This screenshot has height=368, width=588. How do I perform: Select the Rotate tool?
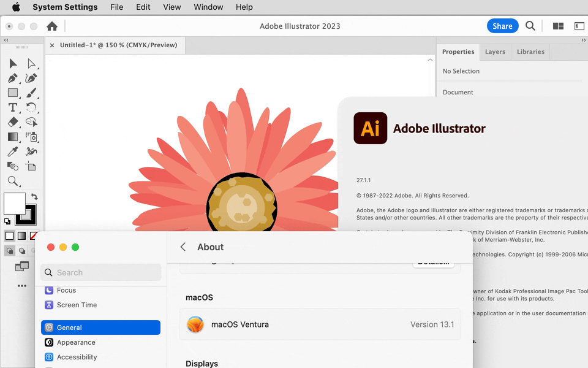(x=31, y=107)
